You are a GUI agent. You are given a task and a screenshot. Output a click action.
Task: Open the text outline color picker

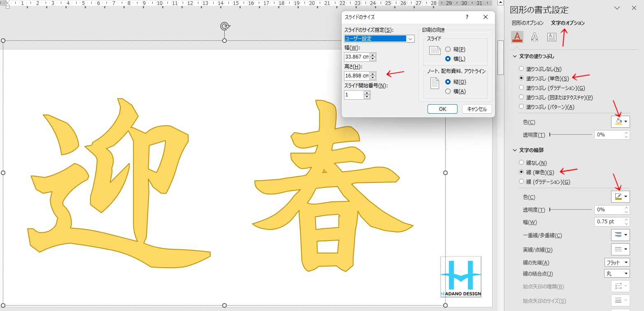click(620, 197)
